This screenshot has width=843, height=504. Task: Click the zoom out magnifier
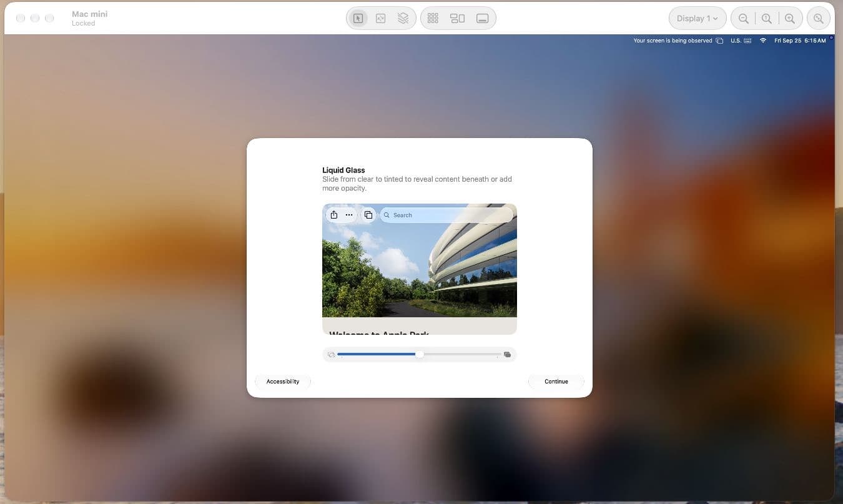pyautogui.click(x=744, y=19)
